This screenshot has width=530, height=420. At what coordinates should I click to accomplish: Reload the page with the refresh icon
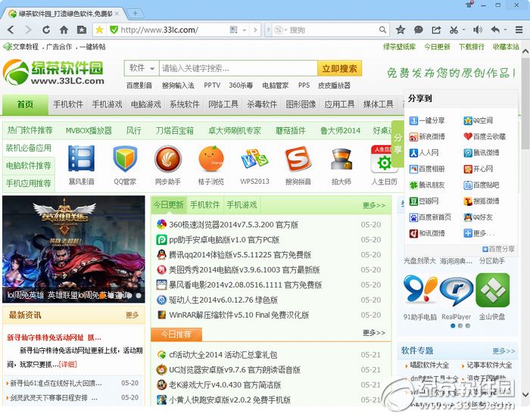(46, 30)
